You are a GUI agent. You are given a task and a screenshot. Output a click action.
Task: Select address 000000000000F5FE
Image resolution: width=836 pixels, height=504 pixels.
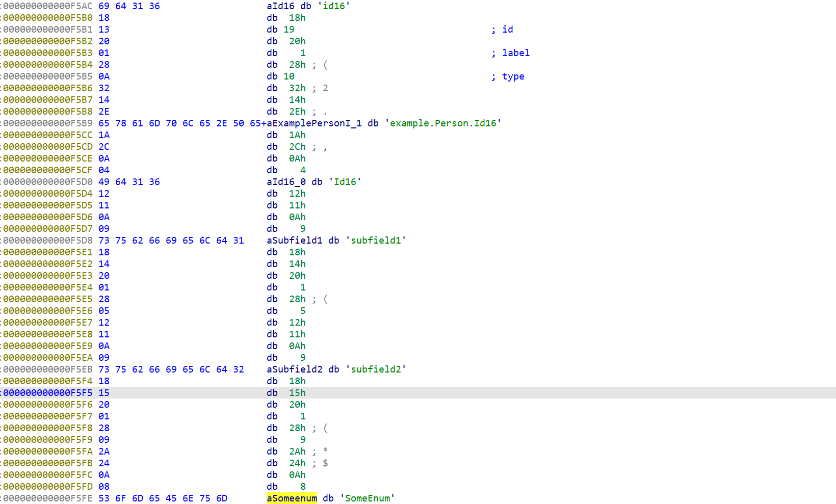click(x=48, y=498)
